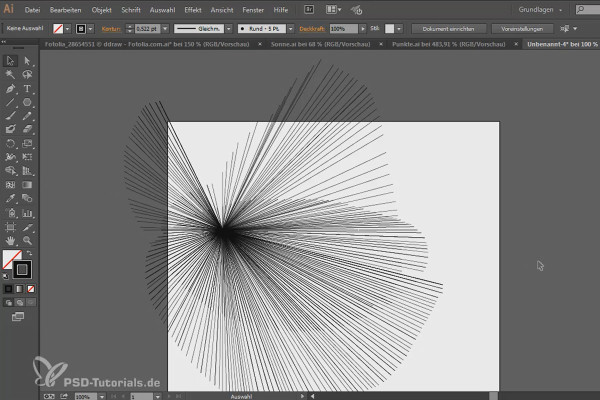600x400 pixels.
Task: Select the Slice tool
Action: 27,227
